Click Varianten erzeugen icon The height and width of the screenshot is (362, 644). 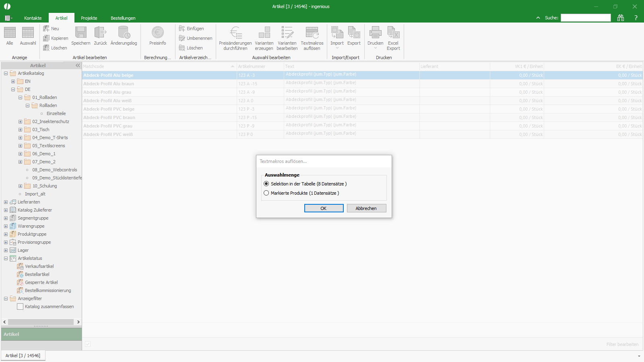tap(264, 33)
